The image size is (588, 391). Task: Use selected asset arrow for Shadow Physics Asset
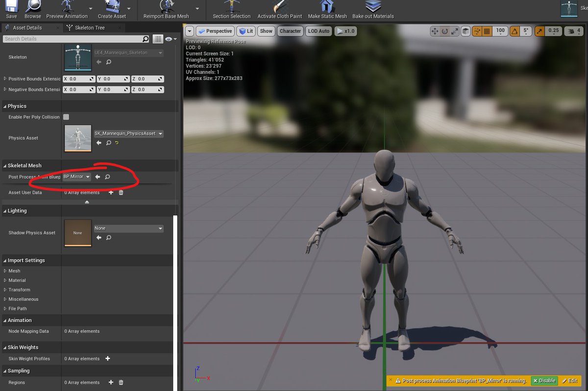pyautogui.click(x=98, y=237)
